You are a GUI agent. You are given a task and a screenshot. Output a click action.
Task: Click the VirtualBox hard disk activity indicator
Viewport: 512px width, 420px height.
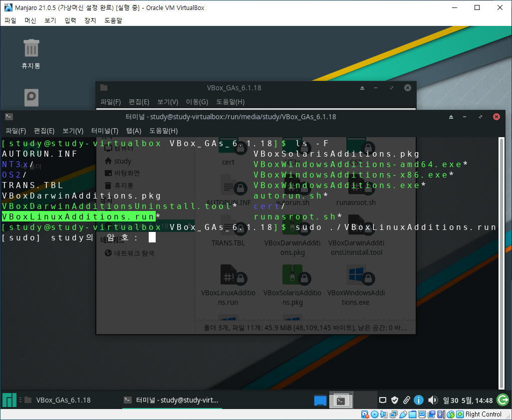tap(365, 415)
